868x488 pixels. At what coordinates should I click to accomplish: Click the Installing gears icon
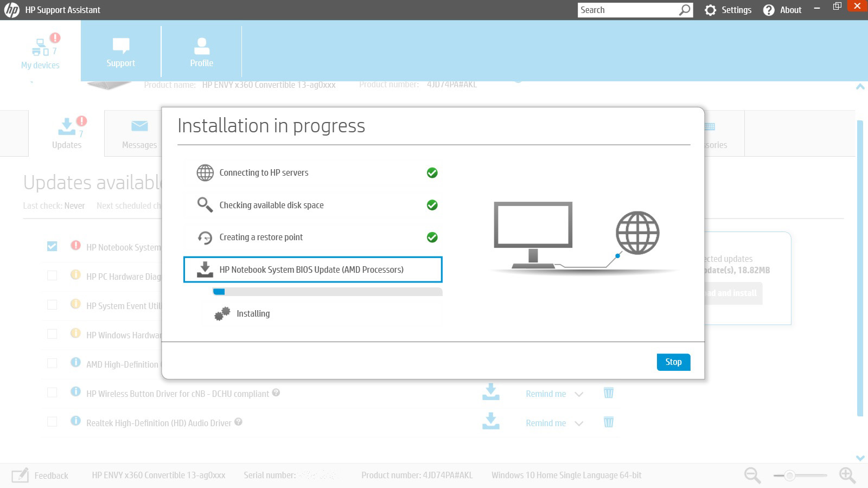point(222,313)
